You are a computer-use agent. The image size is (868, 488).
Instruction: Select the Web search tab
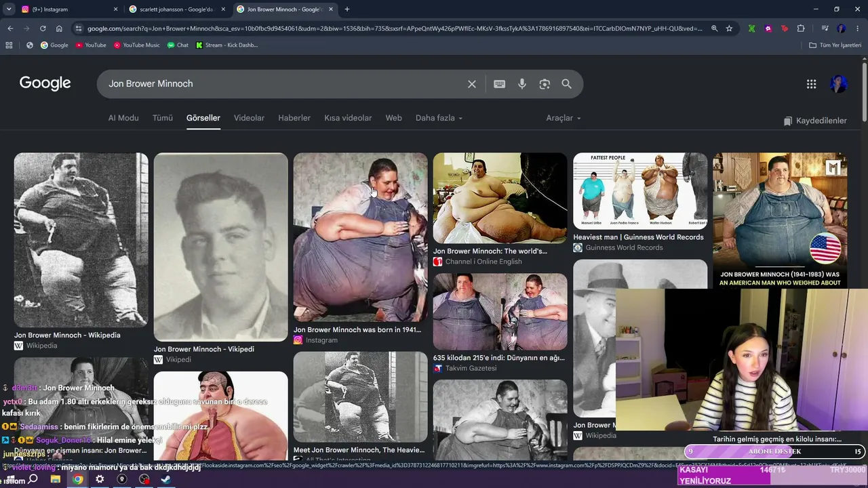tap(394, 118)
